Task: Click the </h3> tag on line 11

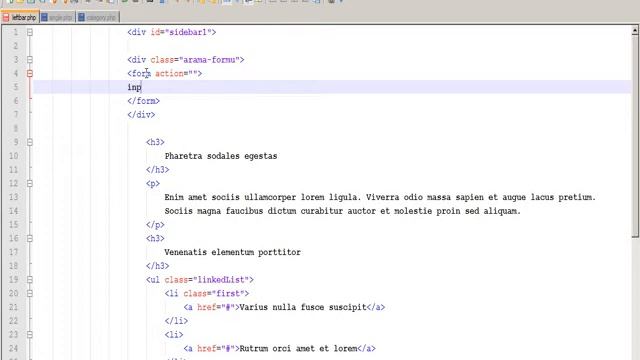Action: pyautogui.click(x=158, y=169)
